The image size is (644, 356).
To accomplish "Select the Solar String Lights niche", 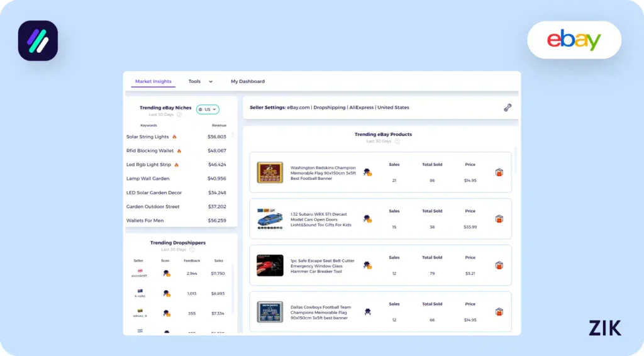I will tap(147, 136).
